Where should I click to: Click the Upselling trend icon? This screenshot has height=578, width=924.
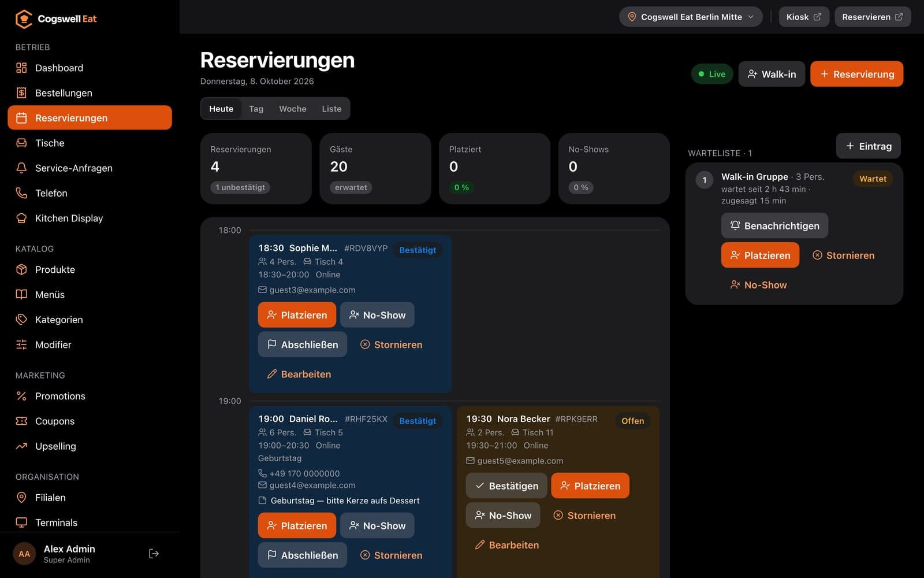21,446
